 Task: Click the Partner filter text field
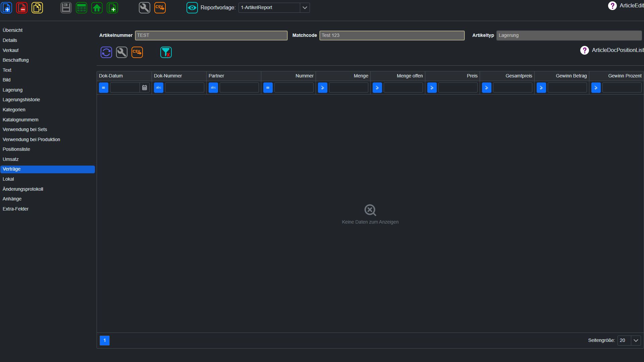click(x=239, y=87)
